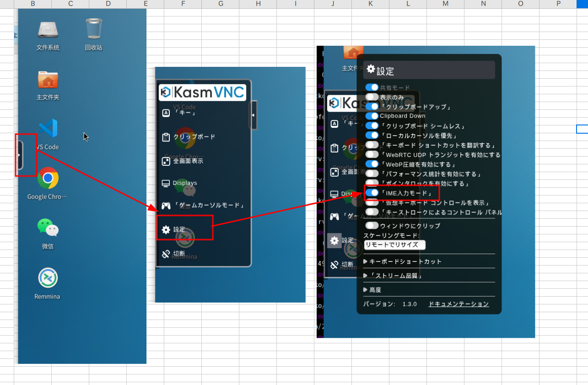Launch Remmina icon in the first screenshot
The width and height of the screenshot is (588, 385).
[x=48, y=277]
